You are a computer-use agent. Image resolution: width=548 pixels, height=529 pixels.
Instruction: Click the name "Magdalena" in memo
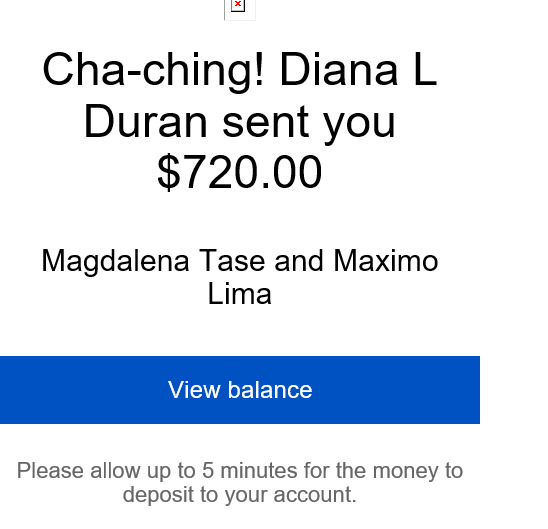click(115, 263)
